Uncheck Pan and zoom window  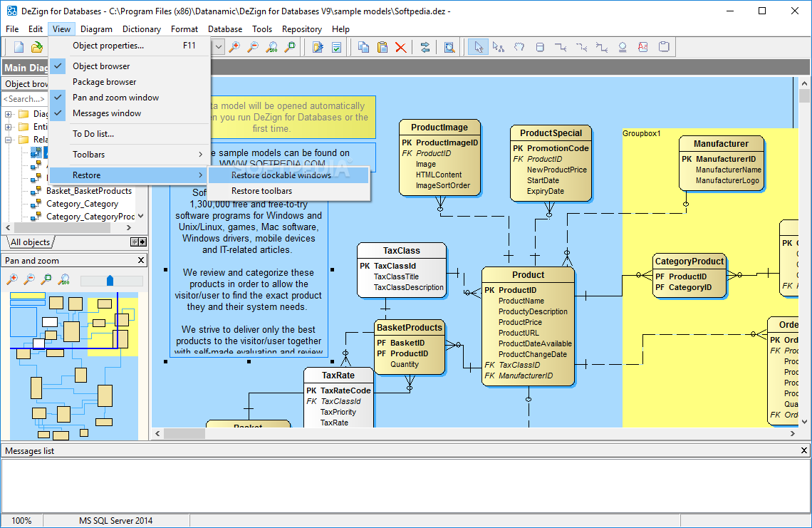pos(130,98)
